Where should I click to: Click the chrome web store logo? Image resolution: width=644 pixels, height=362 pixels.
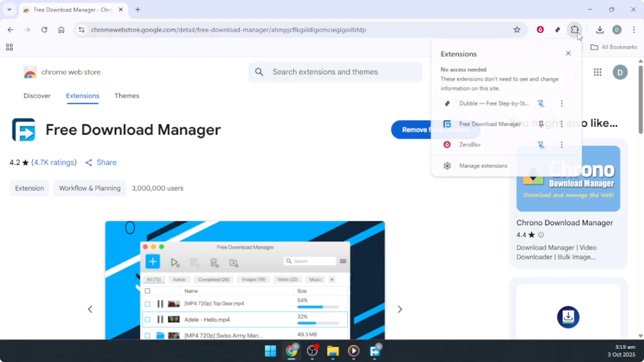[x=30, y=72]
